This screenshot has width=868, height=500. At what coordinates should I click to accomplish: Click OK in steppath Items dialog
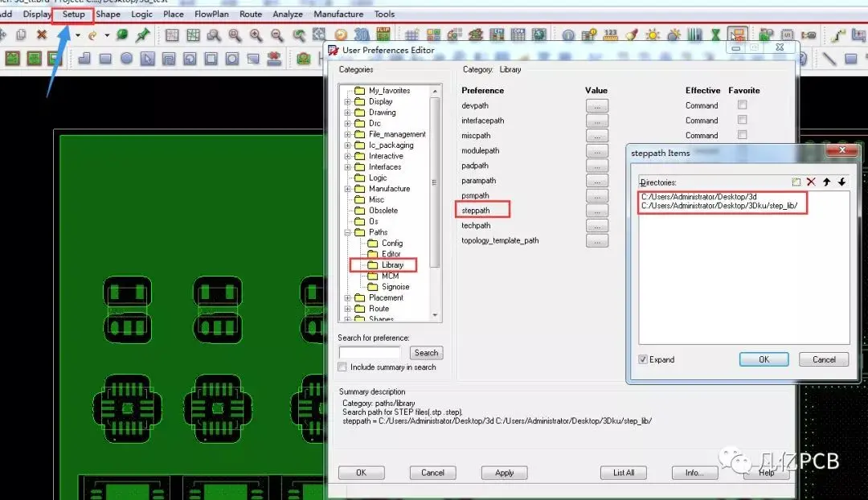pyautogui.click(x=764, y=359)
